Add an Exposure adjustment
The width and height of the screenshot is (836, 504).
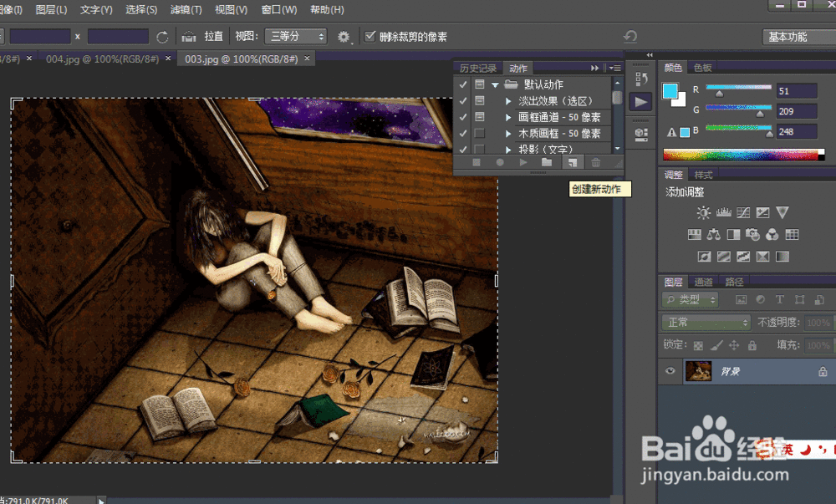763,212
